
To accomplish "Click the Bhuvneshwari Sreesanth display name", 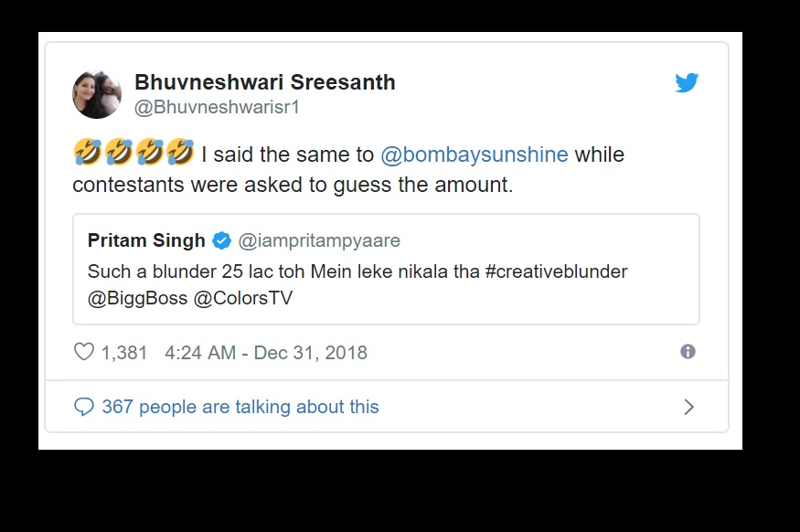I will [x=265, y=82].
